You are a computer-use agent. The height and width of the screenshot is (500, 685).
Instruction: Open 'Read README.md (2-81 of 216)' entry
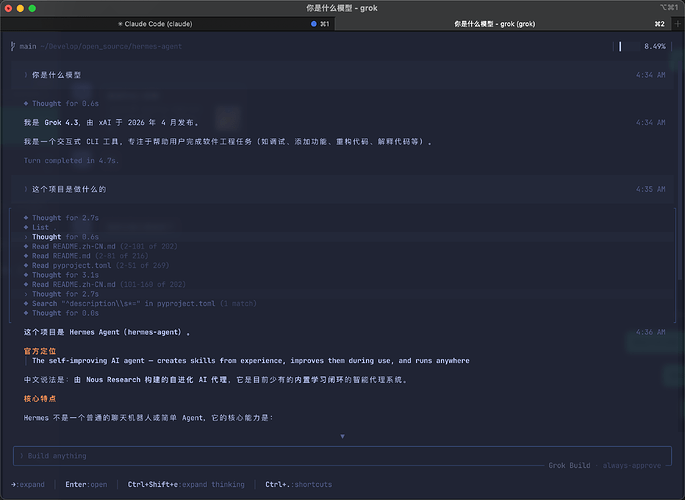pos(86,256)
